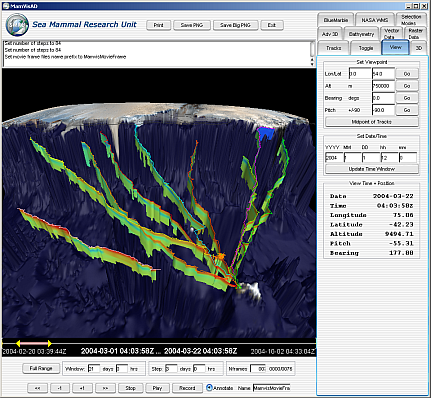This screenshot has height=398, width=431.
Task: Click the Midpoint of Tracks button
Action: point(372,122)
